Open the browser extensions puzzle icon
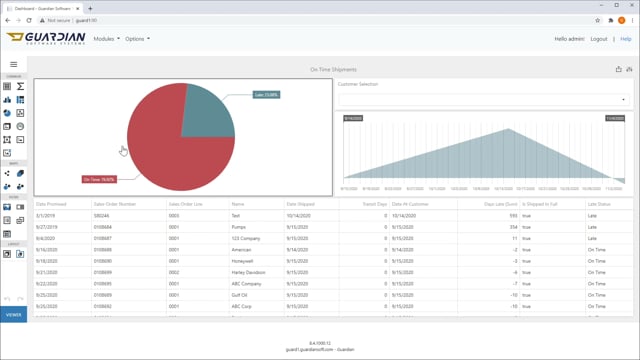640x360 pixels. 611,20
